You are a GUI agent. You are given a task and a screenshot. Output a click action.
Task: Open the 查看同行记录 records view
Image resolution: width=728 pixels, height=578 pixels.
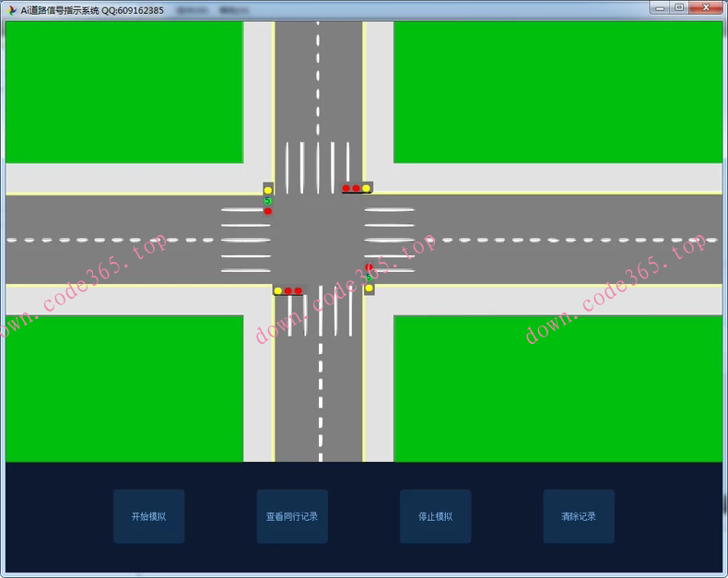[292, 516]
